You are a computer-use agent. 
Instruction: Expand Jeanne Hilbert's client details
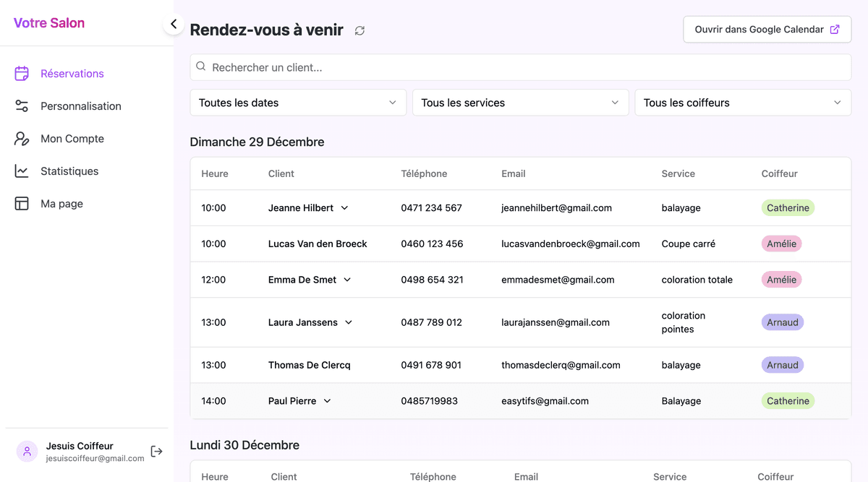344,208
